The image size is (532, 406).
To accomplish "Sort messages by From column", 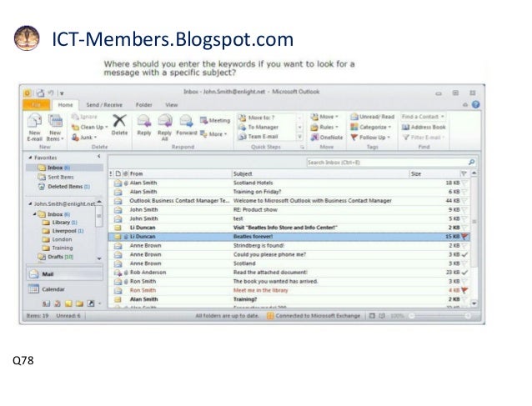I will (180, 173).
